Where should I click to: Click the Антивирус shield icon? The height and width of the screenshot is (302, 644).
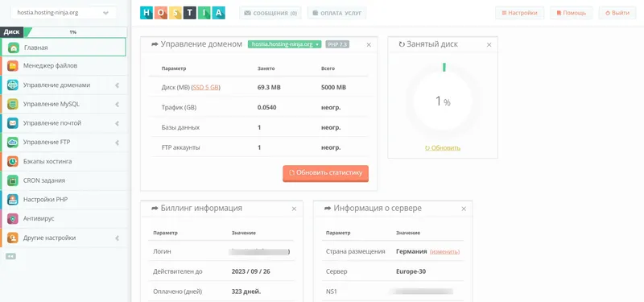pos(13,218)
